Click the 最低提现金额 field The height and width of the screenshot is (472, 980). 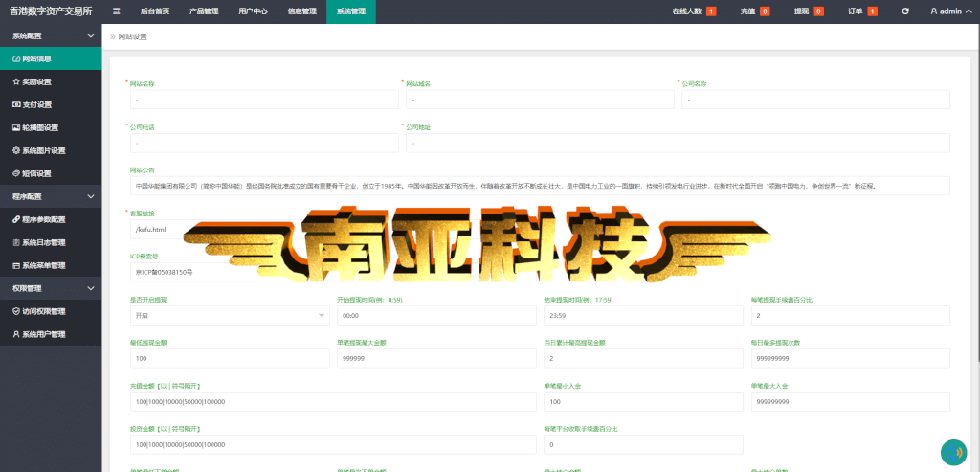(x=230, y=358)
